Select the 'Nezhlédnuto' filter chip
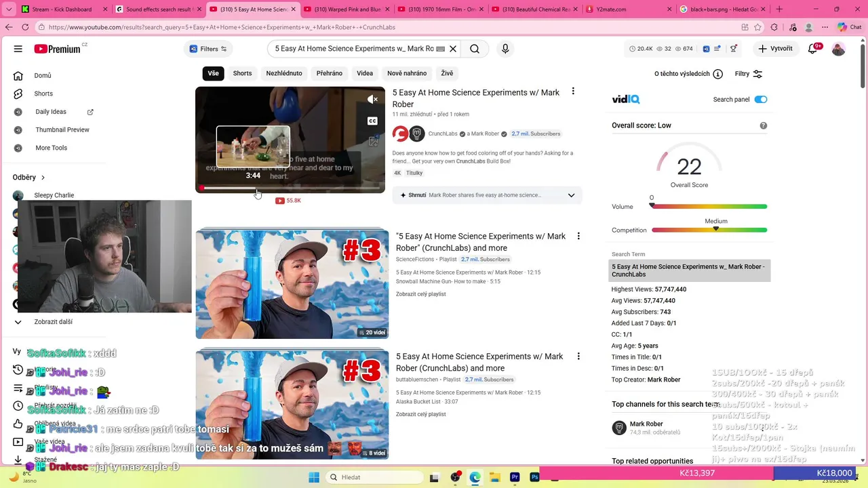 coord(284,73)
